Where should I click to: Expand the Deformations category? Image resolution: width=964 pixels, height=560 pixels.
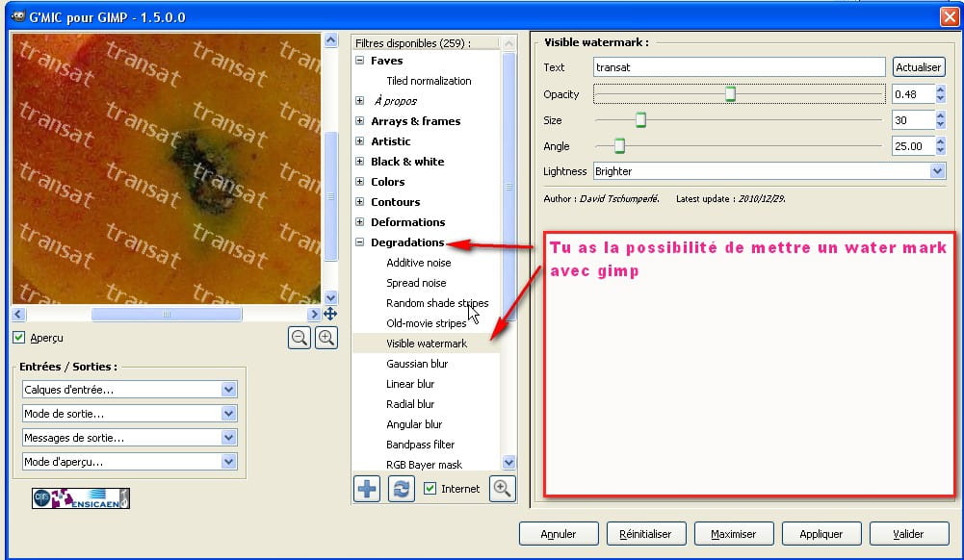[359, 222]
